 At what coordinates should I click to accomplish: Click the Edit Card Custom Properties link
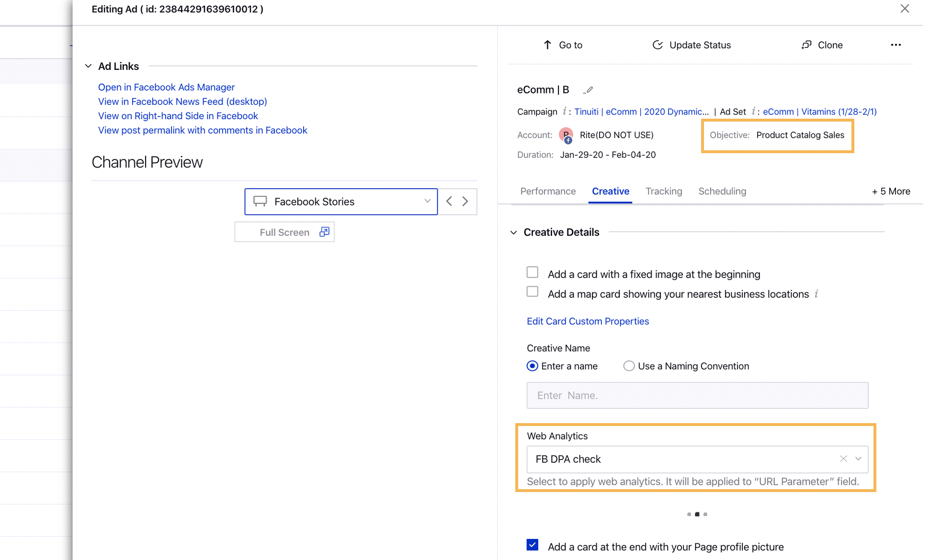(587, 321)
